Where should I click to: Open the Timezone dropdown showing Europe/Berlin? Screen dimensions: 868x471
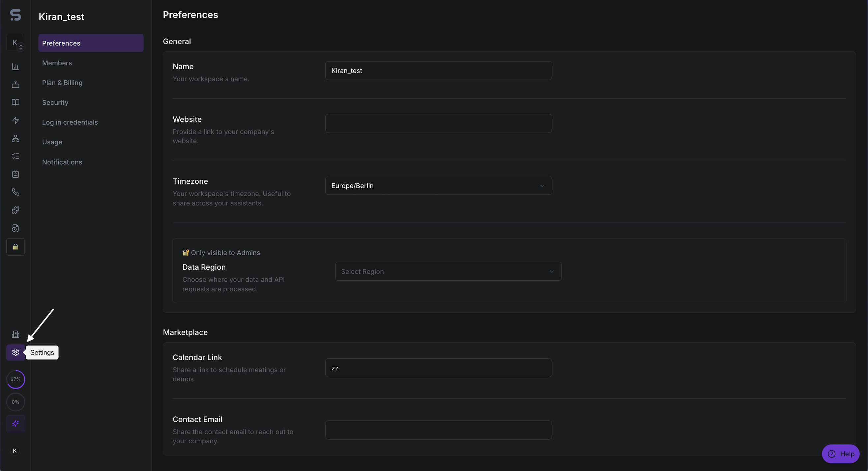(x=438, y=185)
